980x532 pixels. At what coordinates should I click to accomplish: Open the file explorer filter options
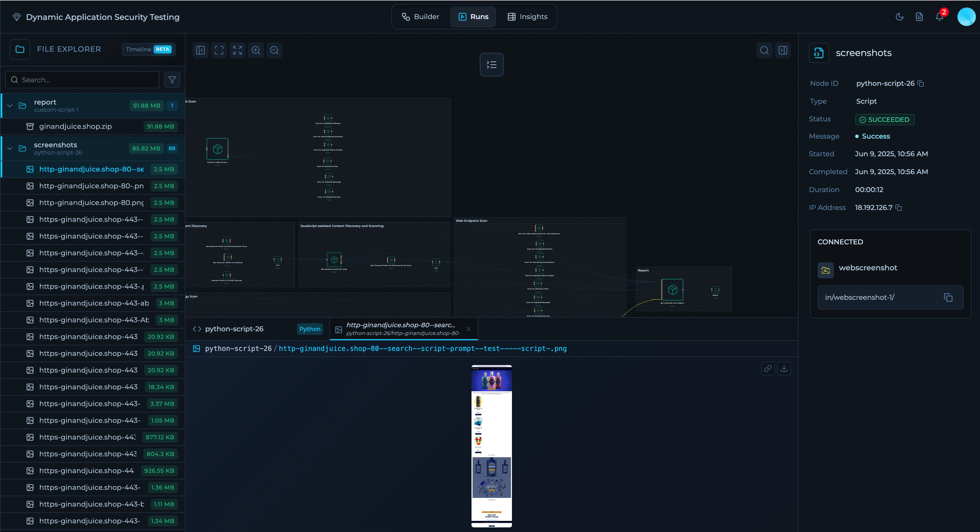[x=172, y=80]
